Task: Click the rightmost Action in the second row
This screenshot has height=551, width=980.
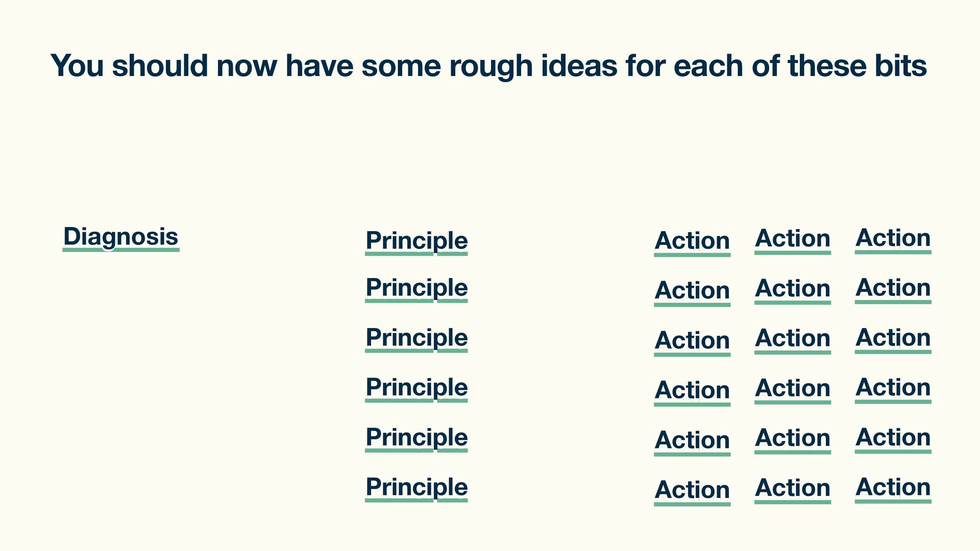Action: [893, 289]
